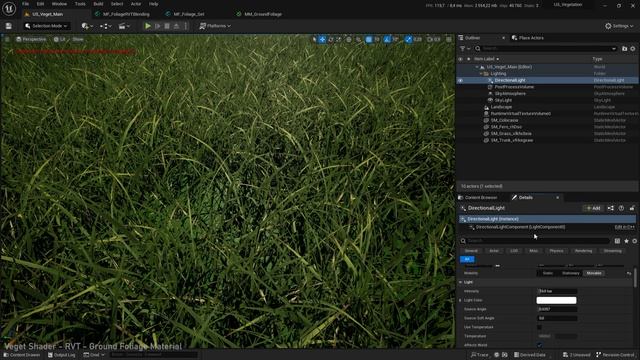Open the Settings dropdown
Screen dimensions: 640x360
click(x=619, y=26)
